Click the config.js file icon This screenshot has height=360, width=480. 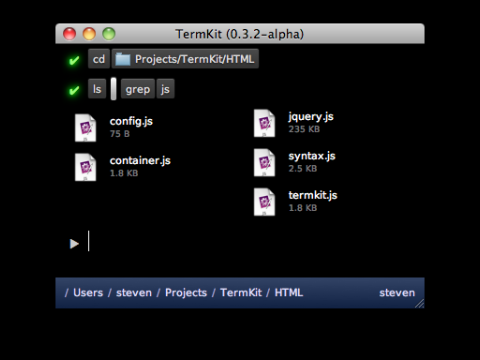point(85,128)
